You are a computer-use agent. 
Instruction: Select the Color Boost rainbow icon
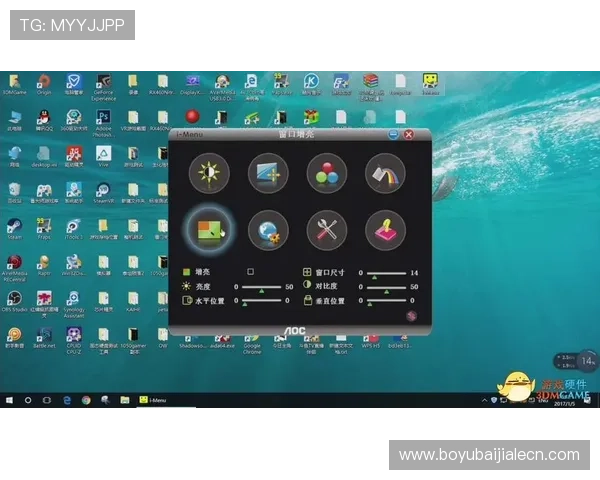click(x=384, y=172)
